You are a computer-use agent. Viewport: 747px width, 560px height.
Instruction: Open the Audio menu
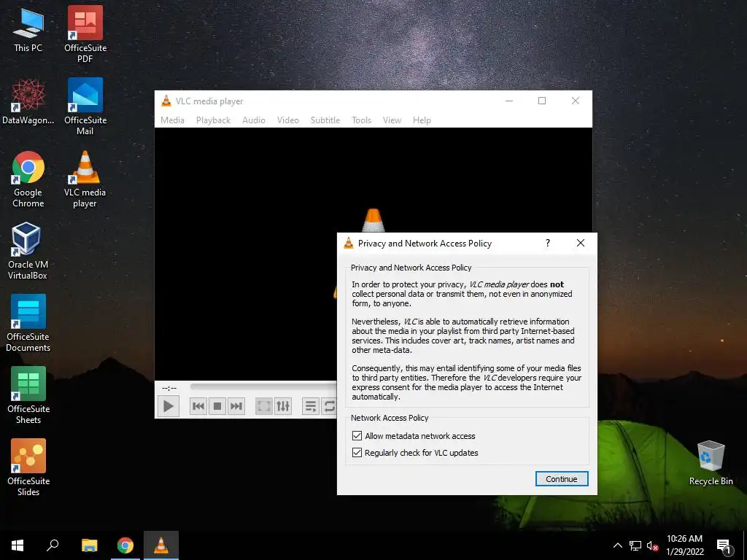point(253,120)
